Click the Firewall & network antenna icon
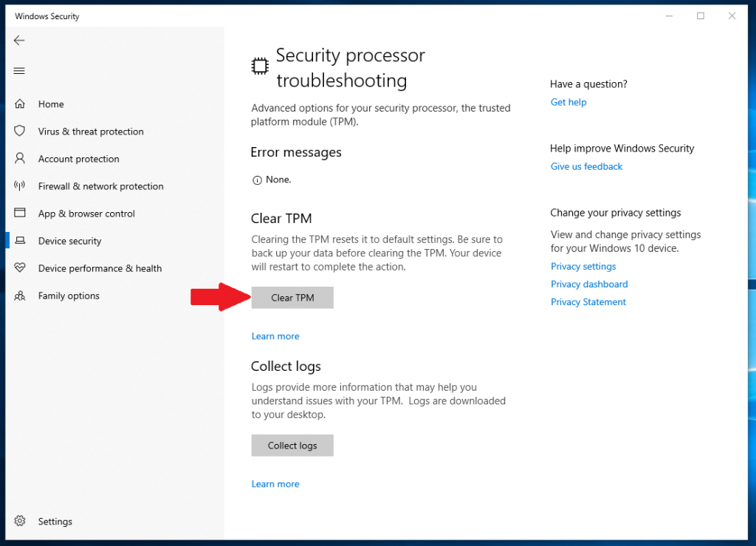Image resolution: width=756 pixels, height=546 pixels. 20,185
